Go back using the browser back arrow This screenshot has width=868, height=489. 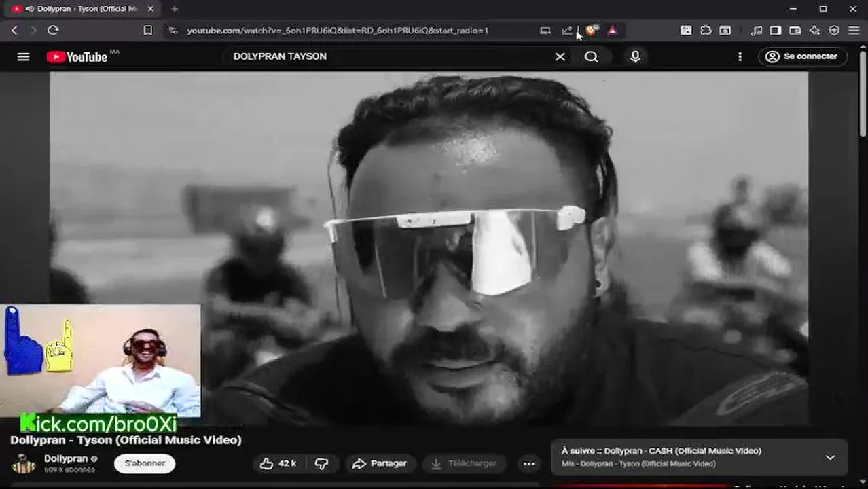[14, 30]
